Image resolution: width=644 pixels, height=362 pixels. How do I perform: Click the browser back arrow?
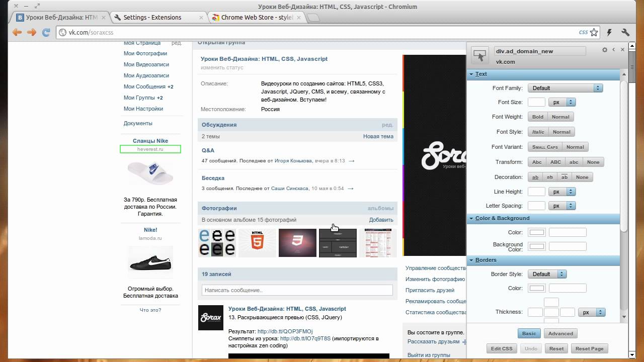17,32
